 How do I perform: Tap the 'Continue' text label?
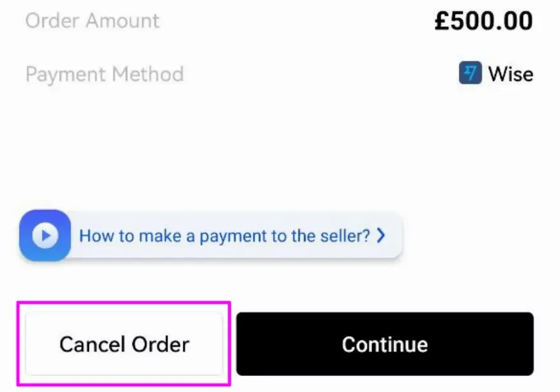[385, 345]
